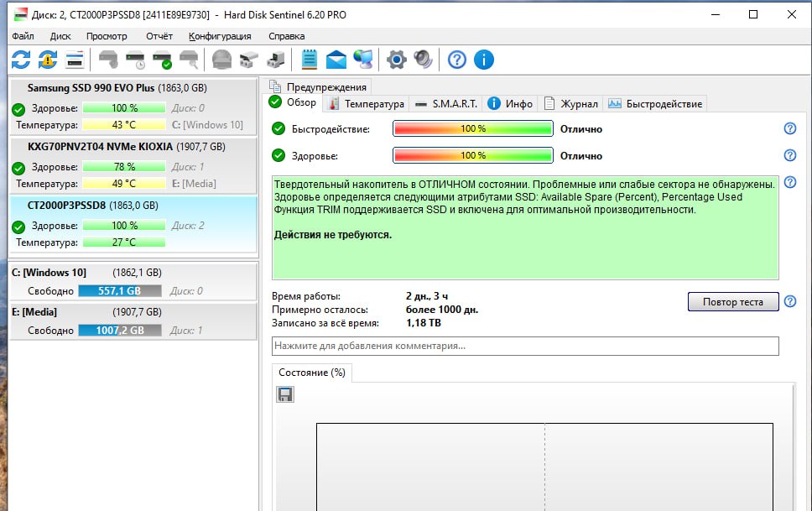
Task: Click the 1007,2 GB free space bar
Action: 120,330
